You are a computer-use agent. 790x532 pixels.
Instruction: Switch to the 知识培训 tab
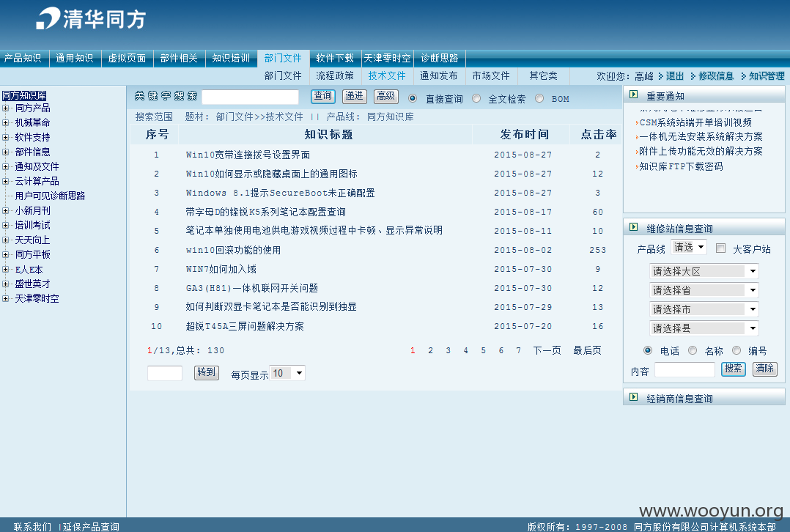[231, 58]
